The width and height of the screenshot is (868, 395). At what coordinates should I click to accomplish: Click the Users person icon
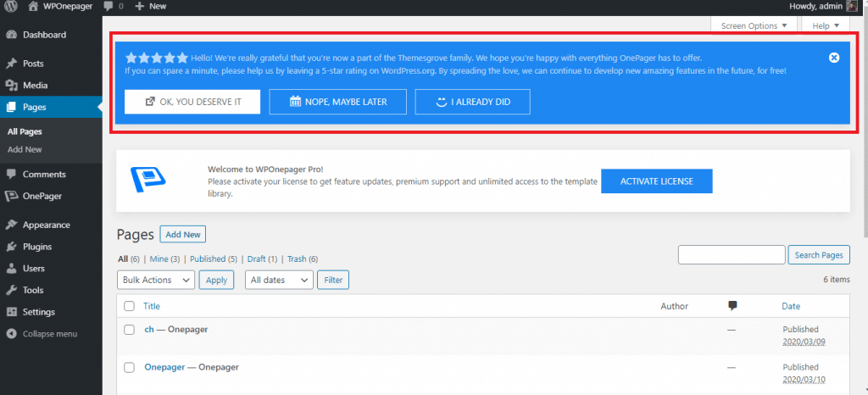11,269
